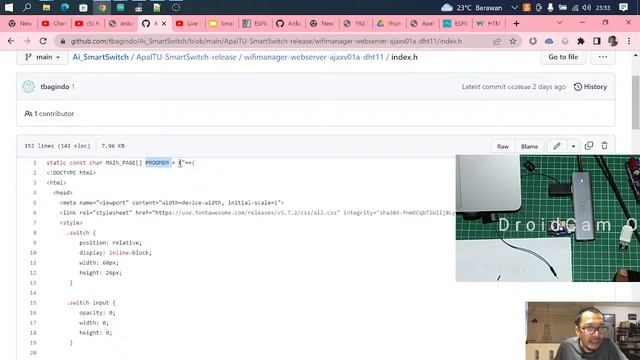The image size is (640, 360).
Task: Open the latest commit hash link
Action: [519, 87]
